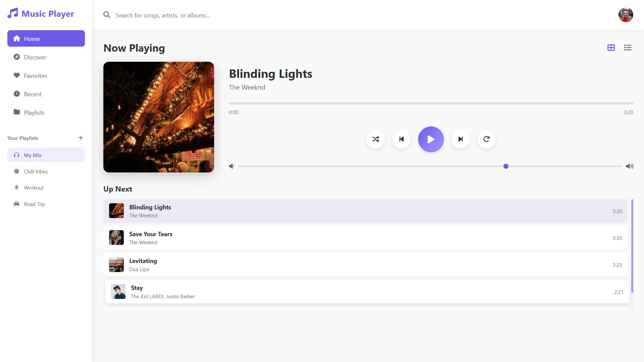The height and width of the screenshot is (362, 644).
Task: Switch to list view
Action: pyautogui.click(x=628, y=48)
